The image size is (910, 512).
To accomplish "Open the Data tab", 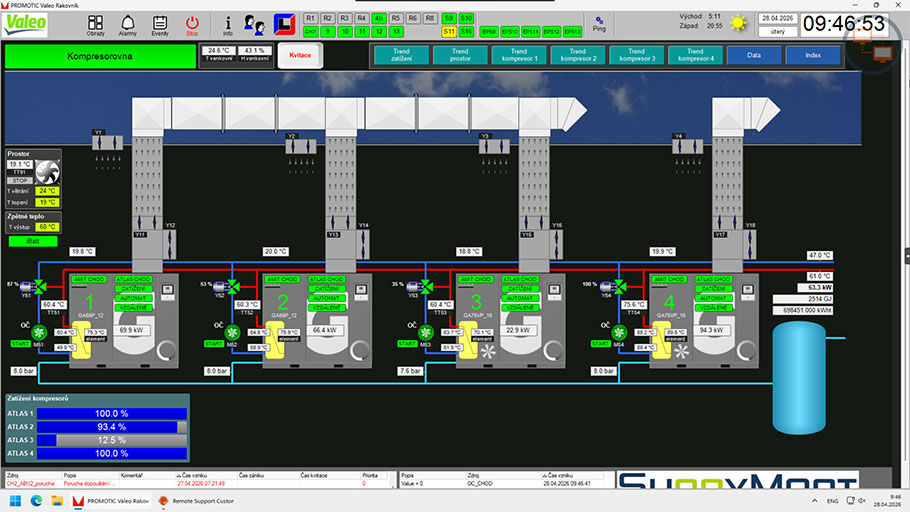I will coord(754,55).
